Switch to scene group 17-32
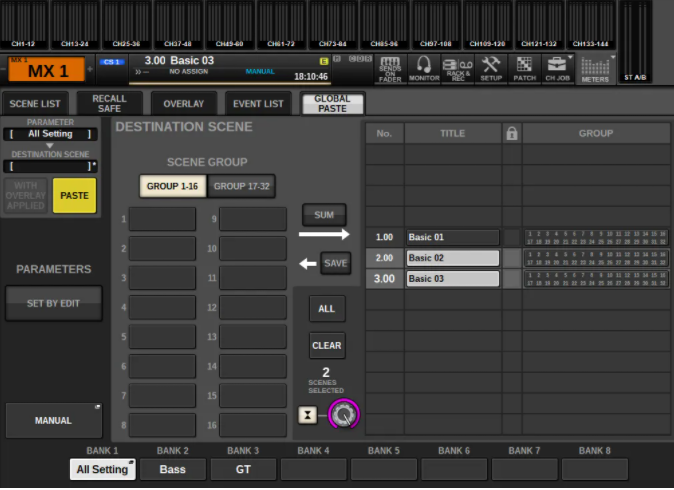The image size is (674, 490). [x=241, y=186]
